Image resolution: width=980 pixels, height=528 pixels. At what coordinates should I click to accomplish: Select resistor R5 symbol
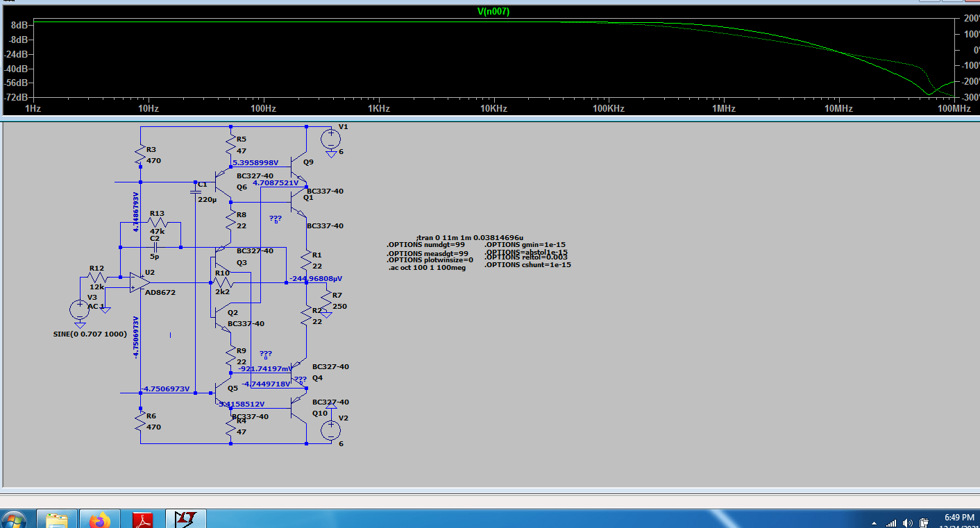pos(230,144)
